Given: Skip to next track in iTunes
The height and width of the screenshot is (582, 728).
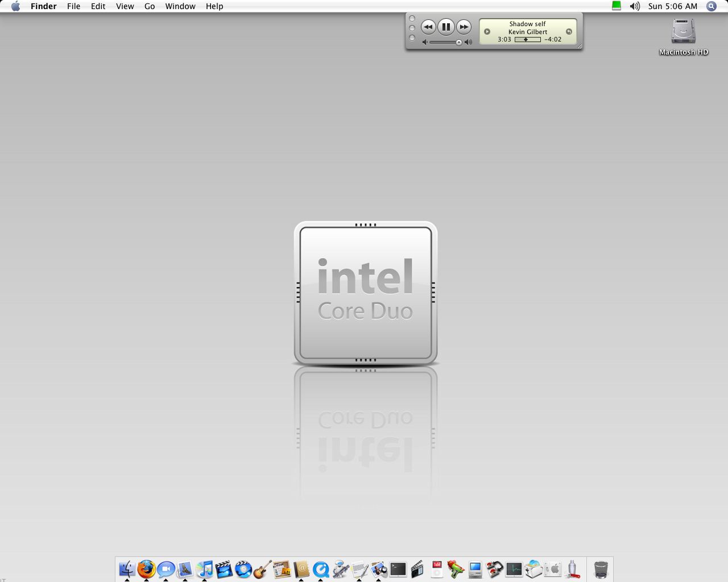Looking at the screenshot, I should [464, 27].
